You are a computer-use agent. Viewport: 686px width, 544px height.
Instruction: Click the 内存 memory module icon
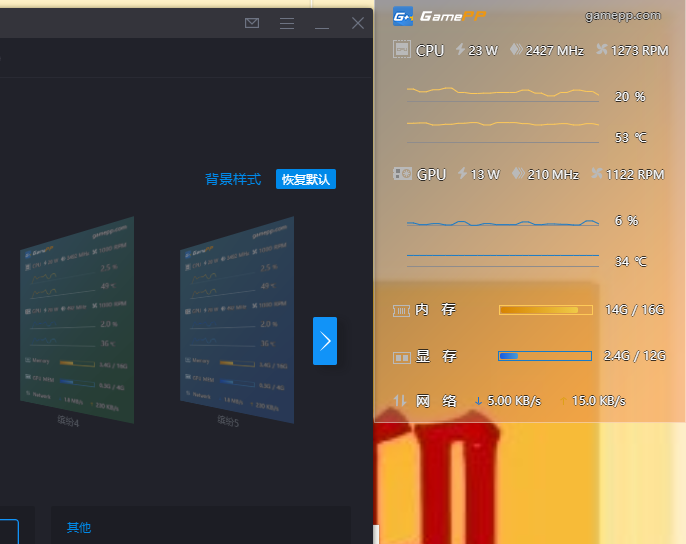(401, 311)
